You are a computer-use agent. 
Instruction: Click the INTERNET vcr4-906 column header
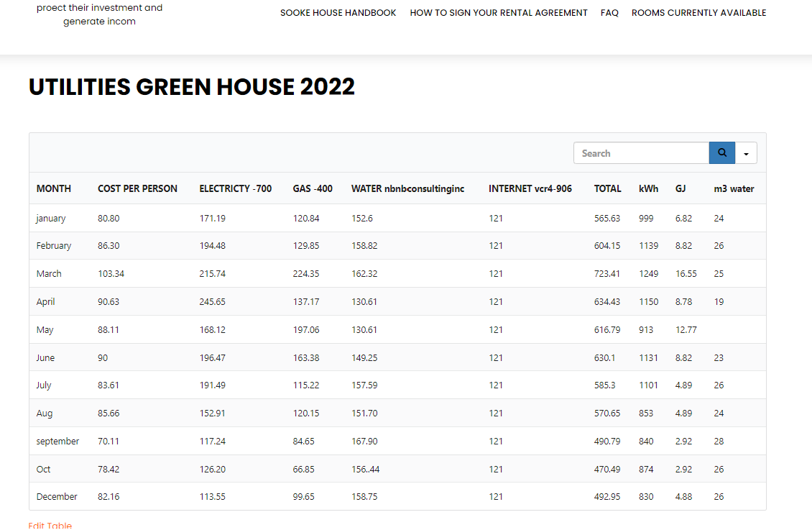pyautogui.click(x=530, y=188)
